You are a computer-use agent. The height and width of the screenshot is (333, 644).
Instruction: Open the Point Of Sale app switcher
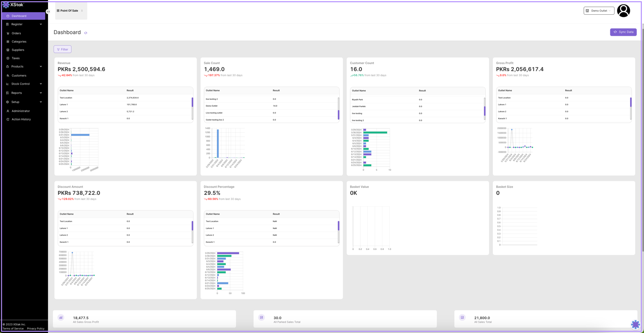(x=70, y=11)
